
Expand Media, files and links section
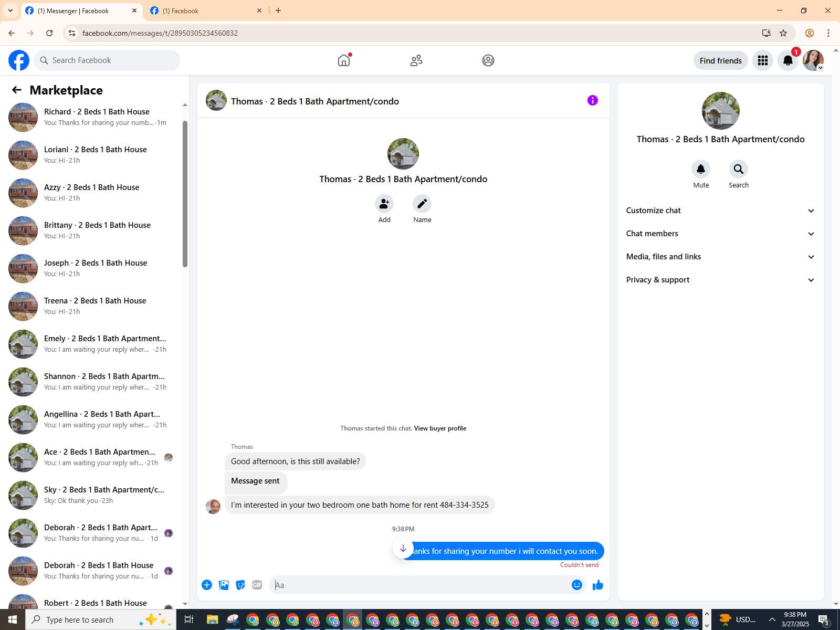pyautogui.click(x=720, y=257)
